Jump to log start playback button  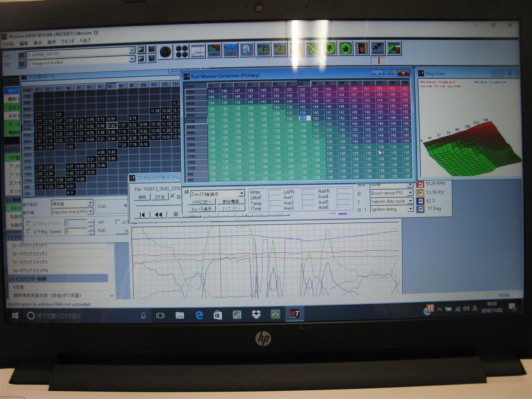tap(142, 214)
